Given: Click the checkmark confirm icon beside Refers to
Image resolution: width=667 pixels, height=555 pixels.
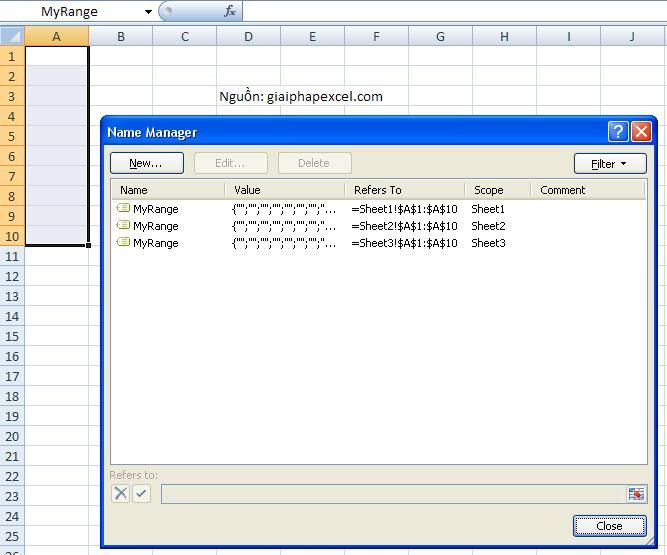Looking at the screenshot, I should tap(141, 494).
